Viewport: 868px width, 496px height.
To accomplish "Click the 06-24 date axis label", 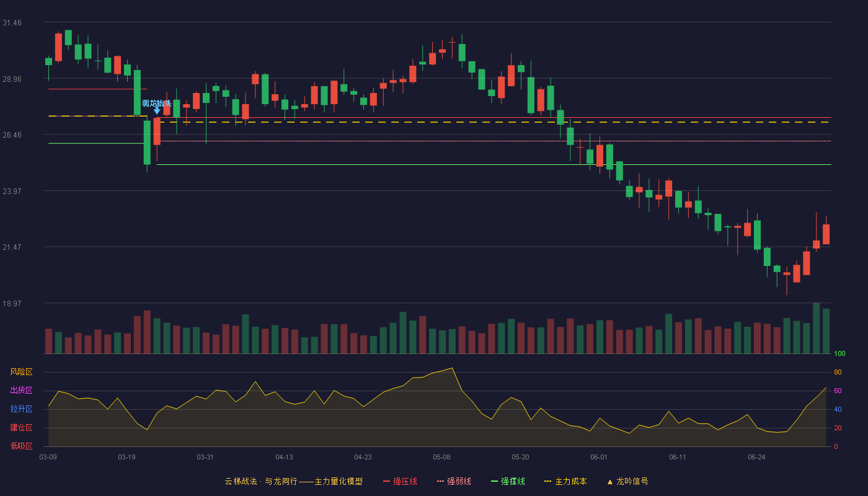I will pyautogui.click(x=756, y=457).
